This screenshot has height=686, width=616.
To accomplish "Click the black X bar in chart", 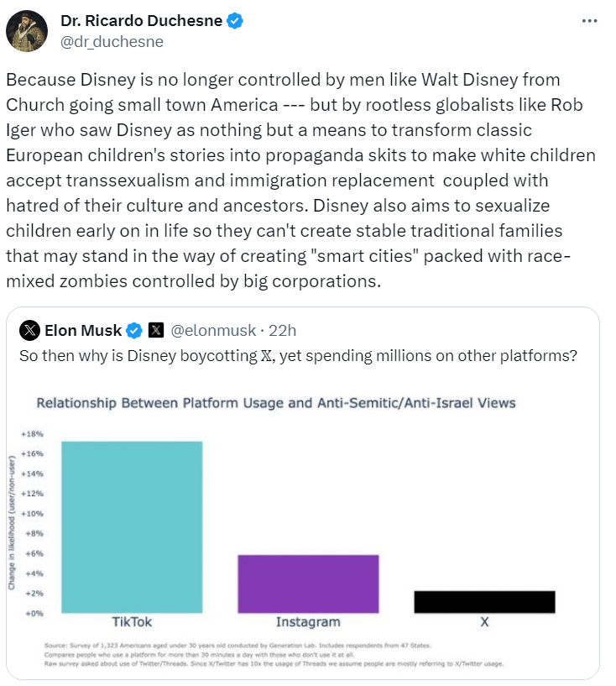I will click(x=484, y=601).
